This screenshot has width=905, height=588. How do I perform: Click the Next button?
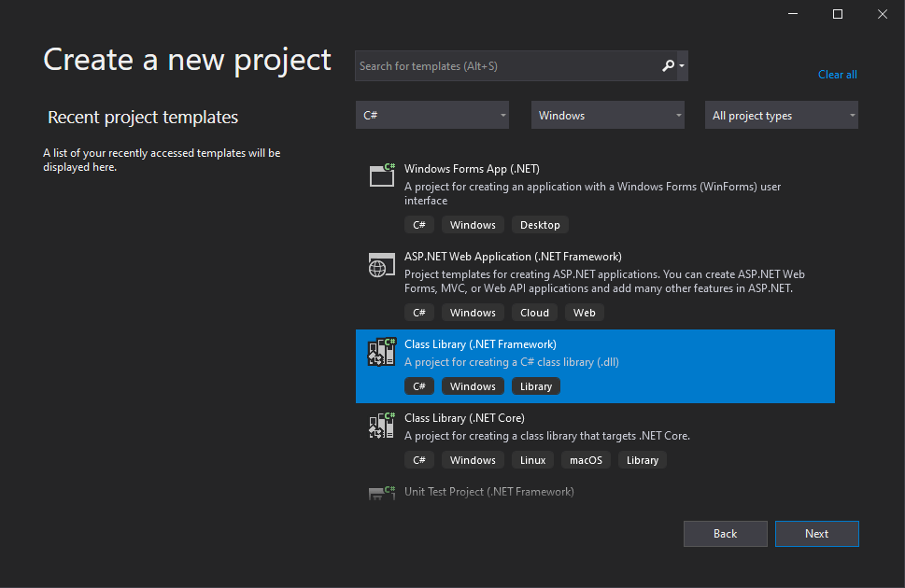(x=816, y=534)
